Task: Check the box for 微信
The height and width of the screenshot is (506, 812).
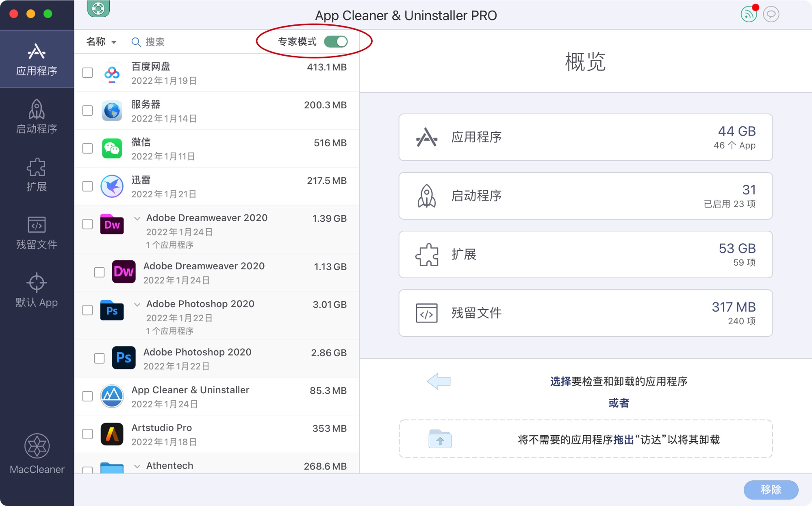Action: [87, 148]
